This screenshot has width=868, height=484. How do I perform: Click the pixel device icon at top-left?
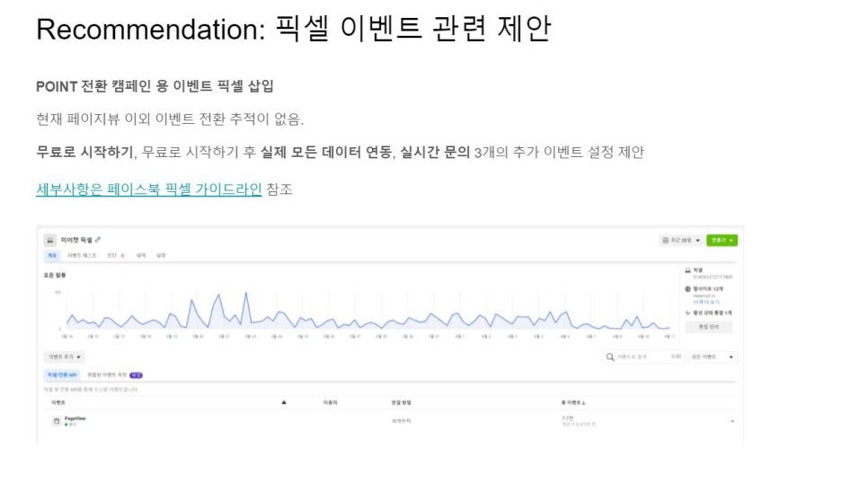[x=49, y=240]
